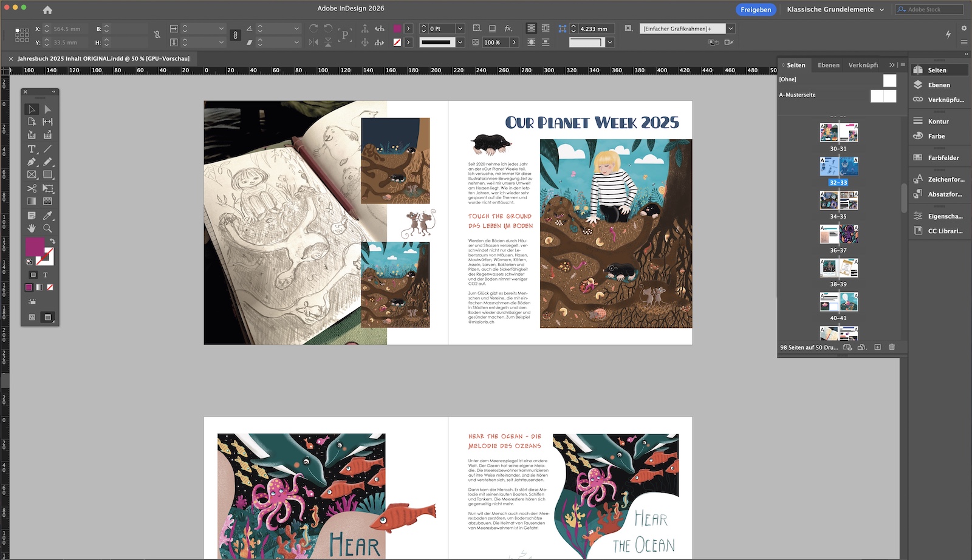
Task: Create a new page in Seiten panel
Action: (877, 347)
